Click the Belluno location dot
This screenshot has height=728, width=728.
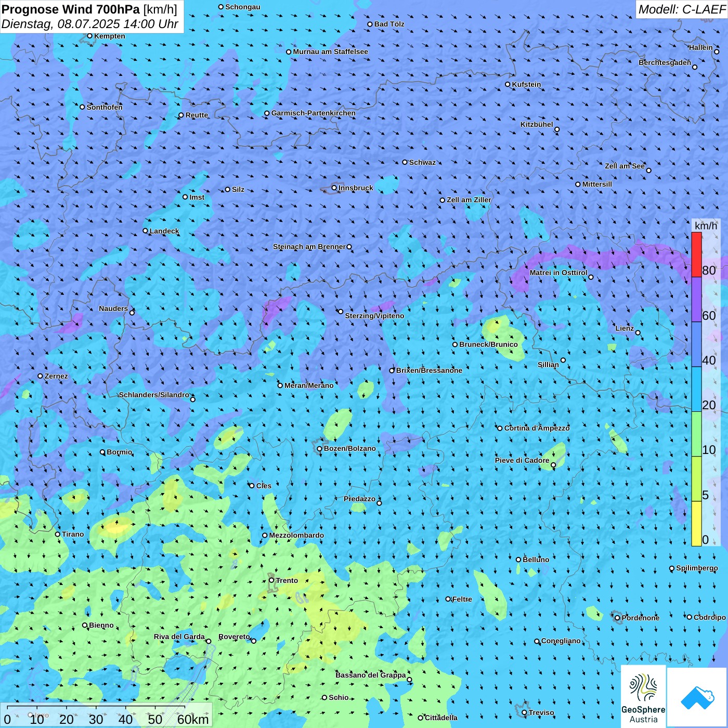pos(518,560)
